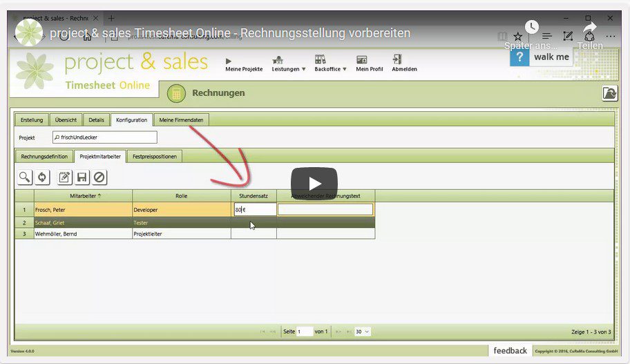Click the walk me help button
This screenshot has width=630, height=364.
tap(551, 57)
